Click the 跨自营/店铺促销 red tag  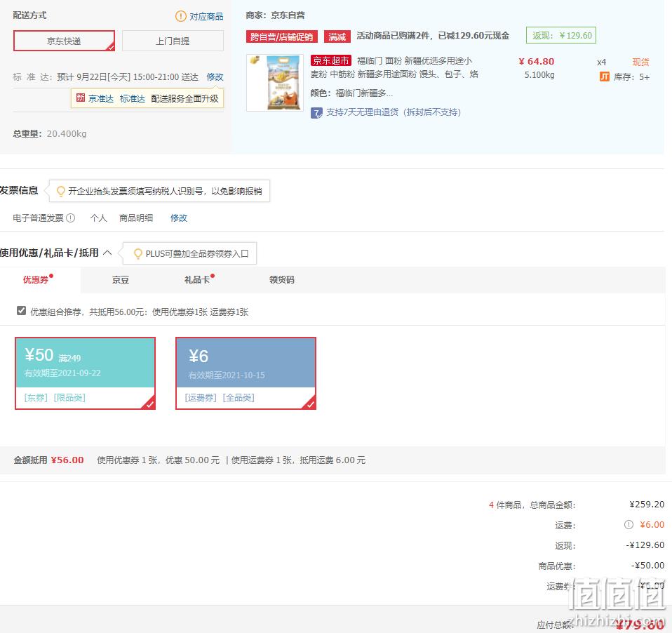[281, 36]
